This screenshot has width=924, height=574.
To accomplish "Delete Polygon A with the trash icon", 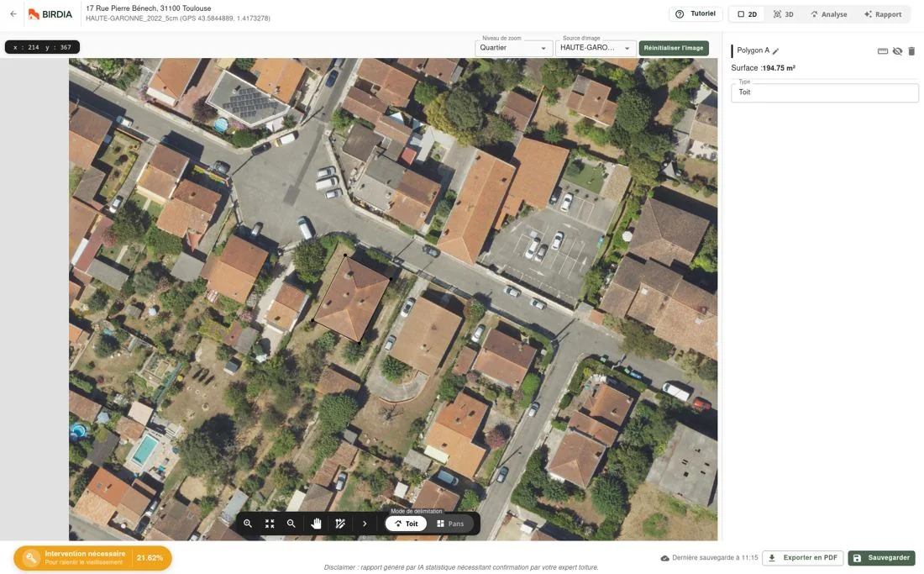I will click(x=911, y=51).
